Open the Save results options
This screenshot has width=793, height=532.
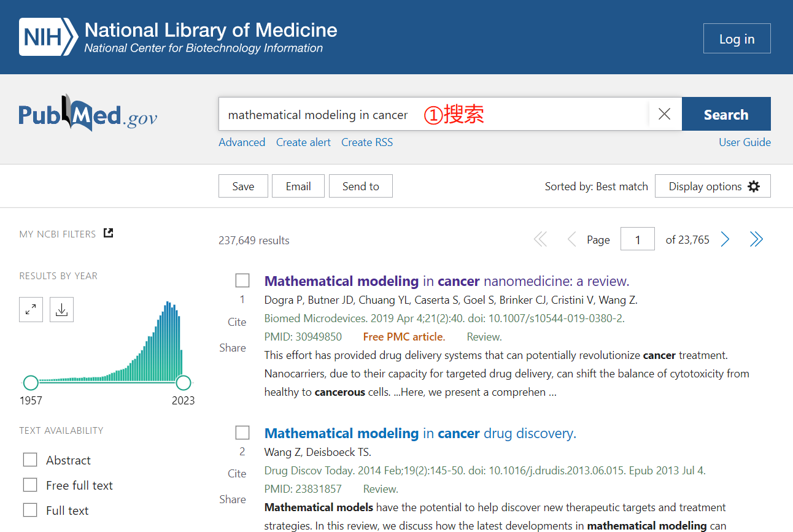click(x=243, y=187)
